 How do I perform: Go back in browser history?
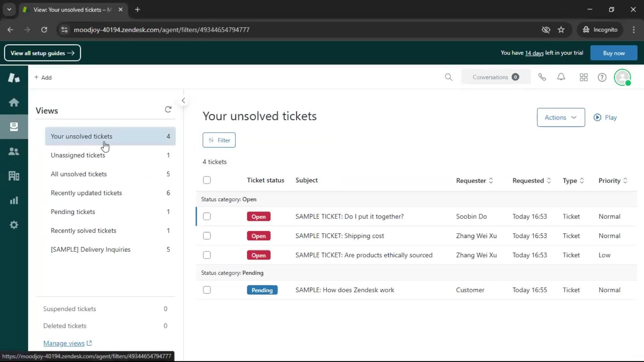pos(10,30)
